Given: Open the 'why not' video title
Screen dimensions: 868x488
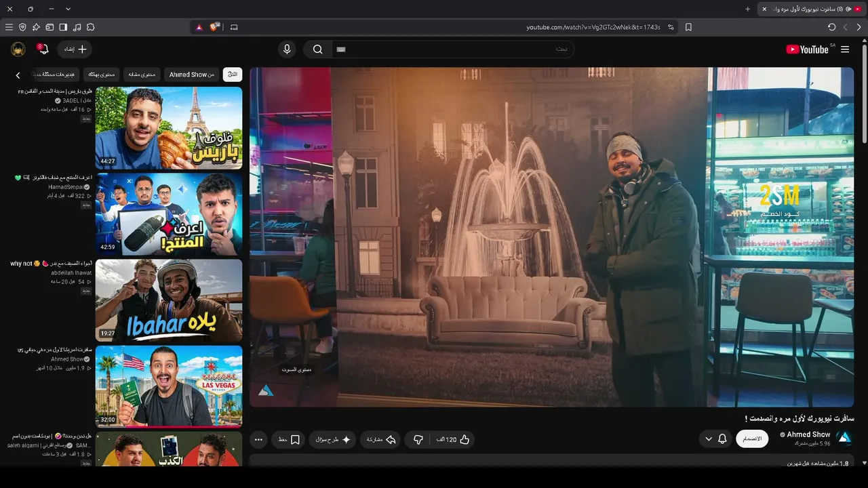Looking at the screenshot, I should (x=52, y=263).
